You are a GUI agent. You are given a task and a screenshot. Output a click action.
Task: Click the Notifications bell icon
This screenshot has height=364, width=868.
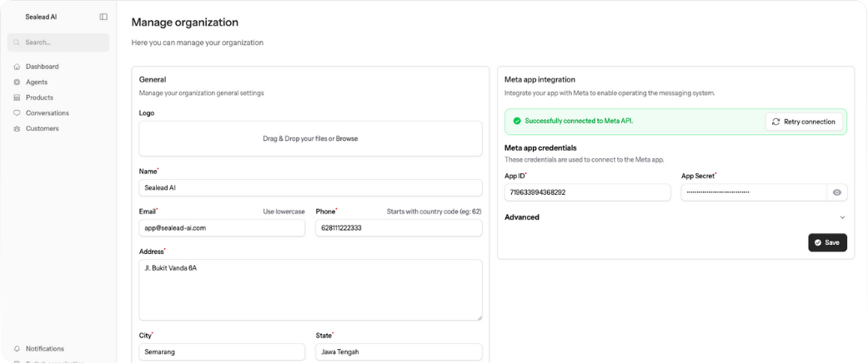tap(17, 349)
